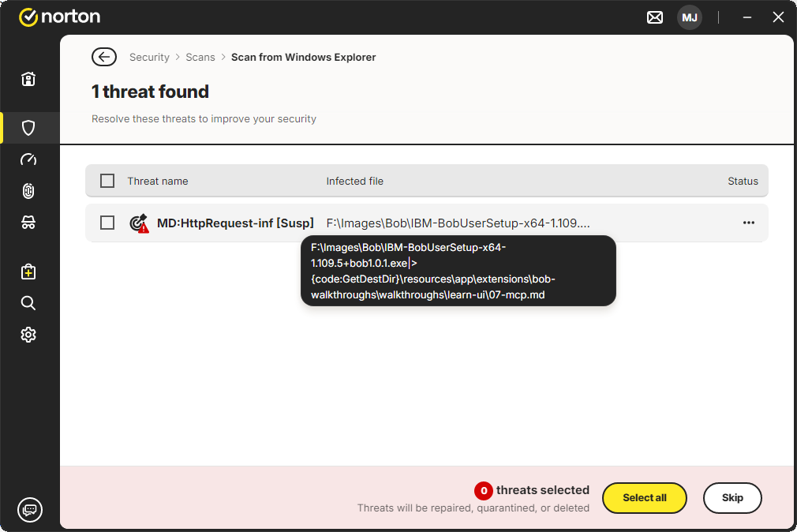Check the MD:HttpRequest-inf threat checkbox

coord(107,223)
